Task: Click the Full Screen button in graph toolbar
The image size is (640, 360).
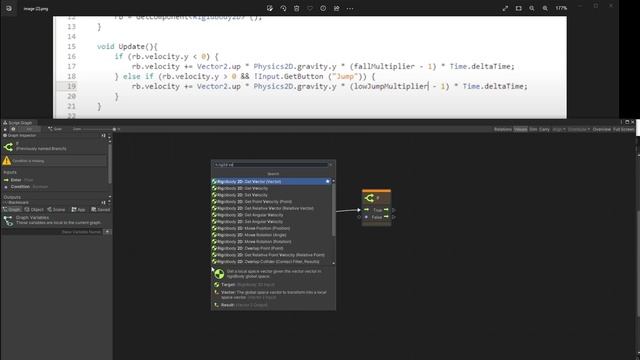Action: pyautogui.click(x=624, y=129)
